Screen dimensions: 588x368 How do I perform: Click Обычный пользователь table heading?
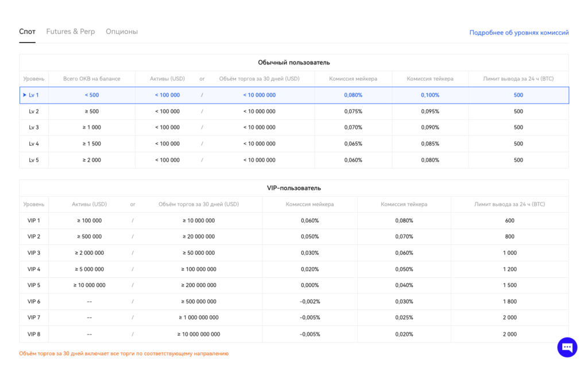[x=293, y=62]
